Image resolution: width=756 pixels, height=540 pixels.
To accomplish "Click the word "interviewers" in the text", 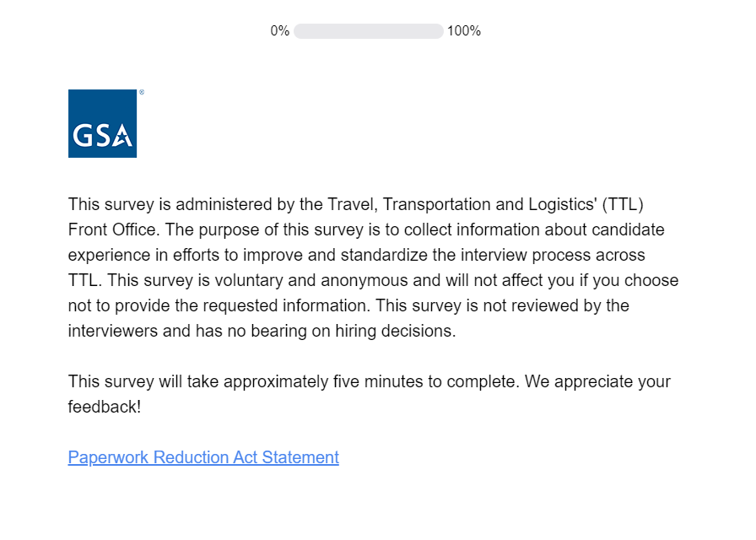I will [115, 331].
